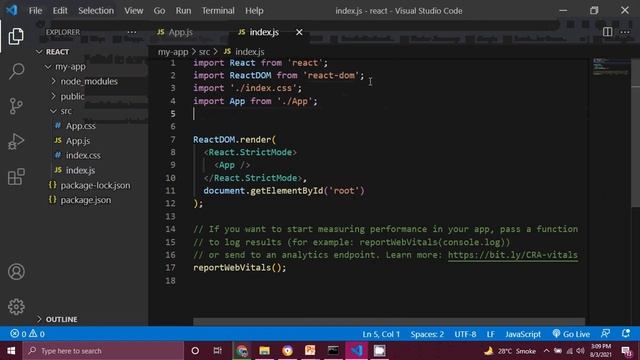Image resolution: width=640 pixels, height=360 pixels.
Task: Open the Run and Debug view
Action: [x=16, y=142]
